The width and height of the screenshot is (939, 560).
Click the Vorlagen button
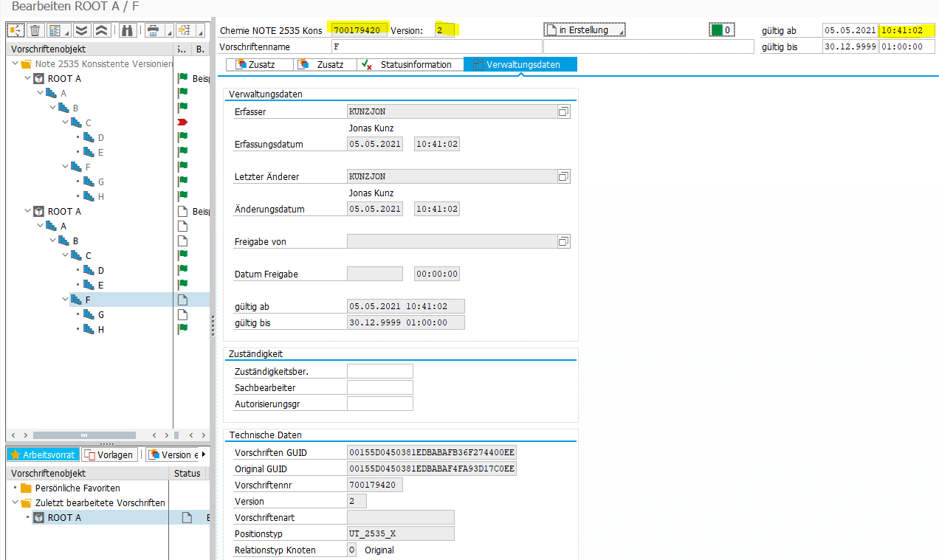pyautogui.click(x=111, y=454)
